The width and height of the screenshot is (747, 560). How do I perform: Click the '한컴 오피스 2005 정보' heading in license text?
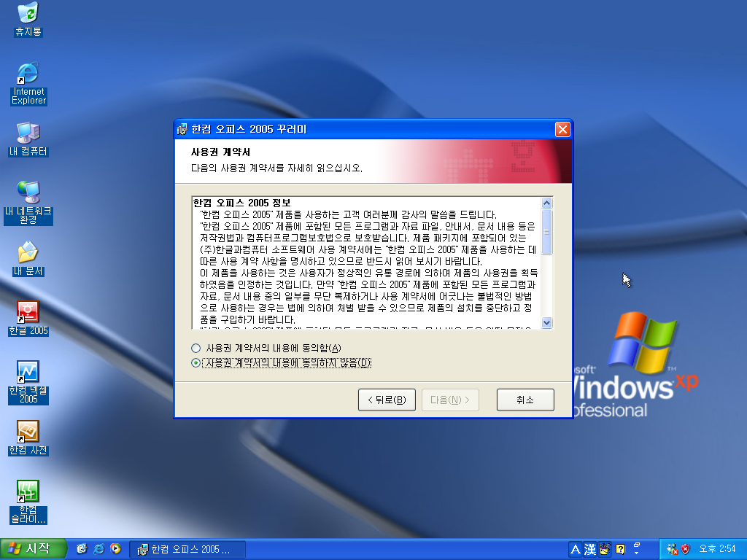(242, 203)
